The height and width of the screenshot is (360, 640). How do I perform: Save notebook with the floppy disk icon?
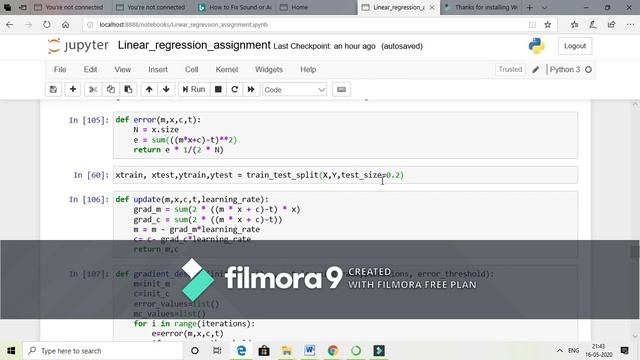tap(53, 89)
